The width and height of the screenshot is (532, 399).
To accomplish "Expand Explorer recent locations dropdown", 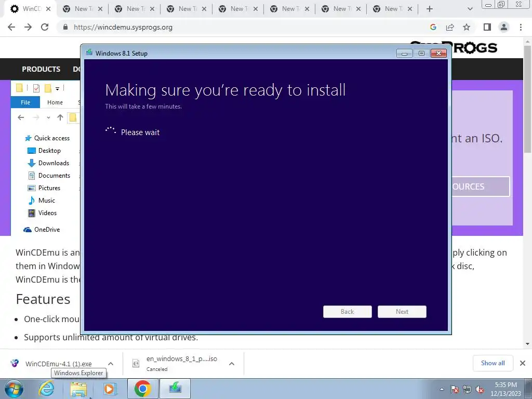I will 48,117.
